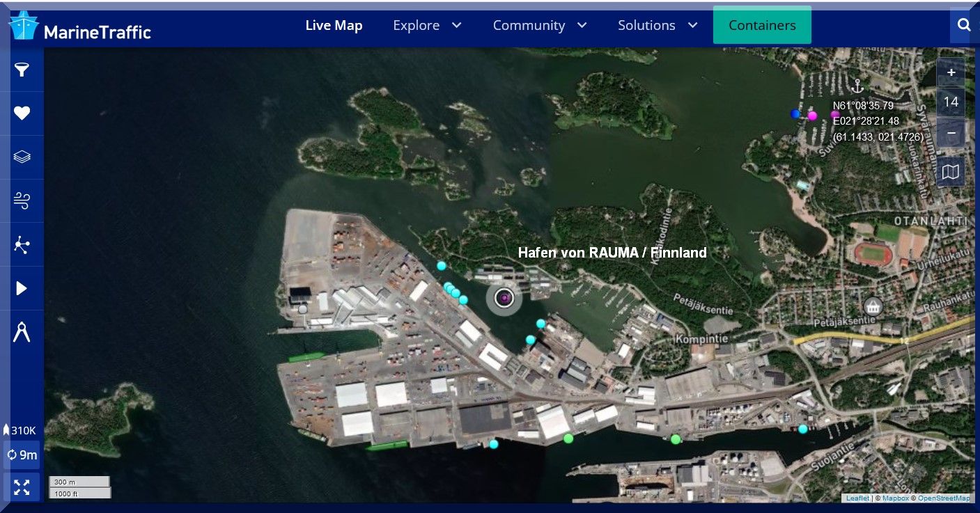Open My Fleets heart icon
This screenshot has width=980, height=513.
point(22,113)
